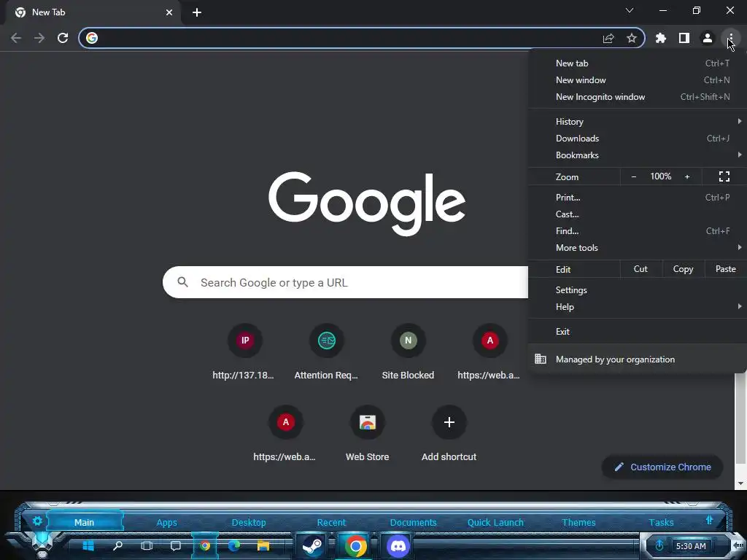Switch to the Themes dock tab
This screenshot has width=747, height=560.
pyautogui.click(x=578, y=522)
